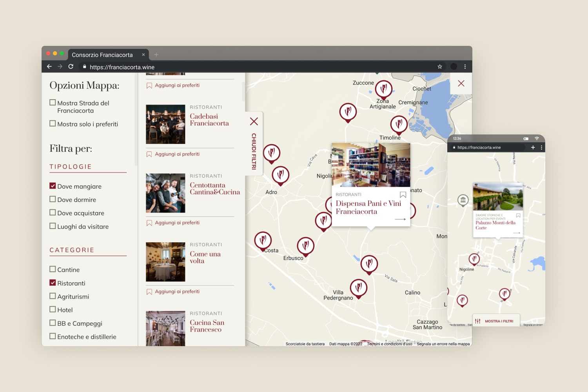The image size is (588, 392).
Task: Bookmark Dispensa Pani e Vini popup card
Action: click(403, 195)
